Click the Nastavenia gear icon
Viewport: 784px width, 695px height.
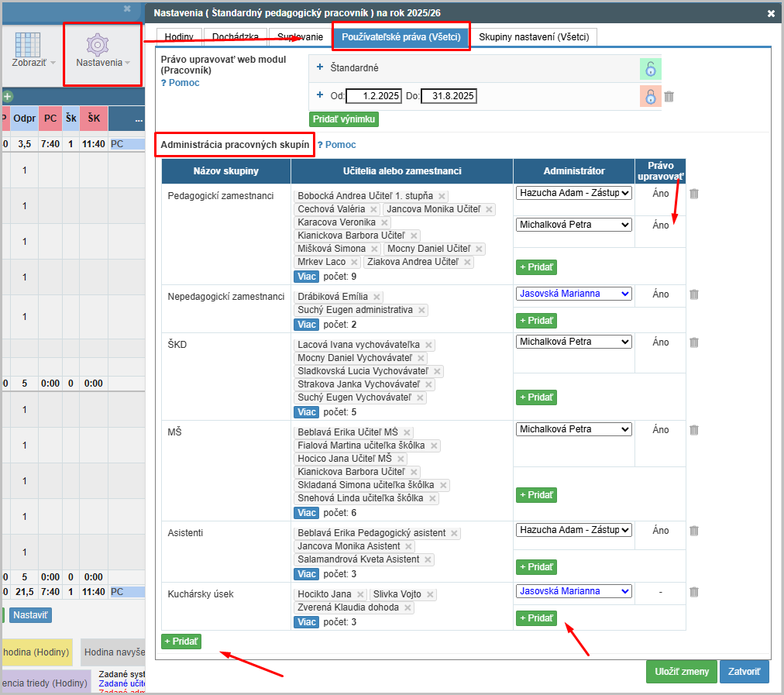(x=98, y=43)
